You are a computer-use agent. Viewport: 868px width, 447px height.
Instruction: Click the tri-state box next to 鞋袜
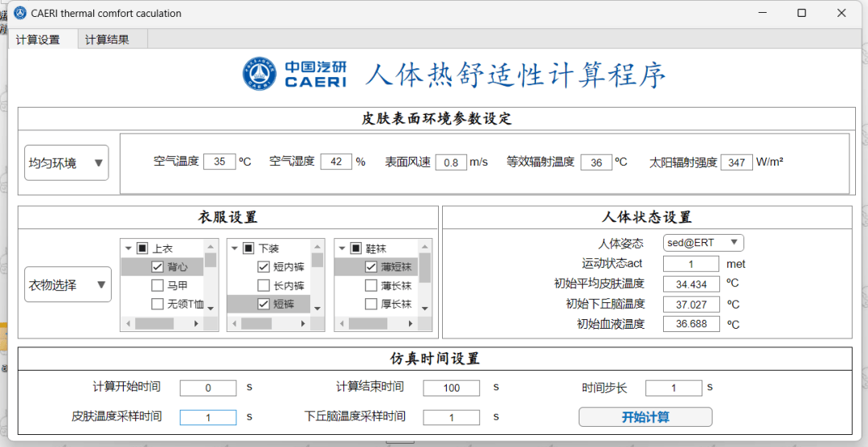[x=355, y=248]
